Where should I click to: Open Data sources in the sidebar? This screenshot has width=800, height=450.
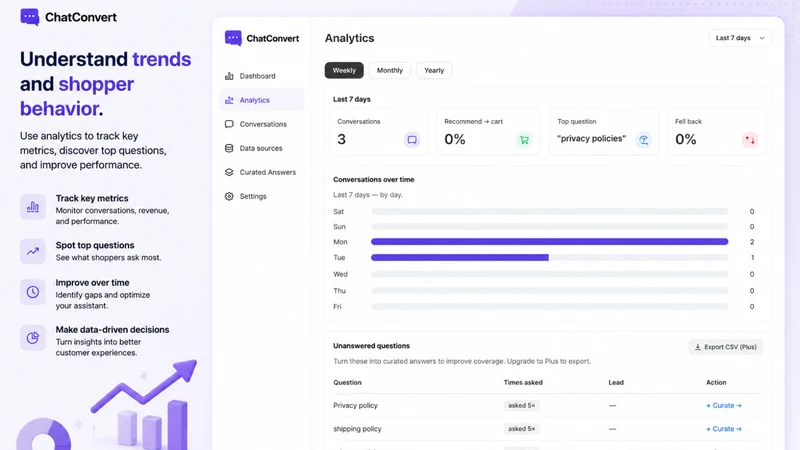tap(262, 148)
